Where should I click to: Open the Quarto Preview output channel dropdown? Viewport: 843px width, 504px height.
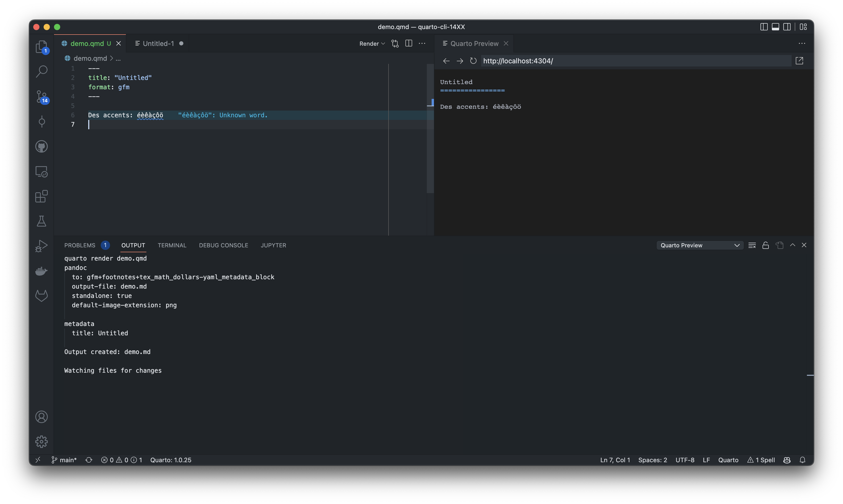[699, 245]
